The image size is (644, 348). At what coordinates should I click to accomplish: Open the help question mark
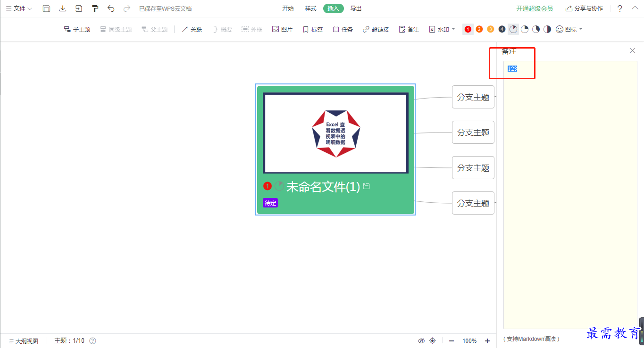pos(620,8)
